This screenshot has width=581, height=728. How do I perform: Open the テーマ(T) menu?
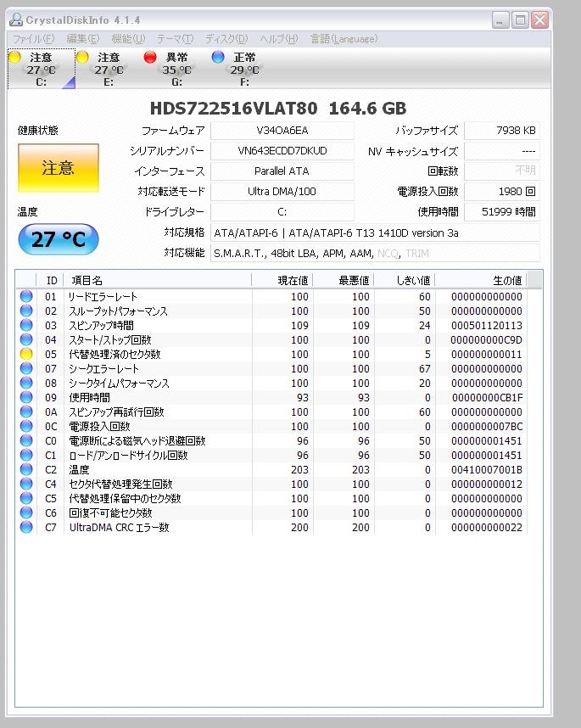175,39
